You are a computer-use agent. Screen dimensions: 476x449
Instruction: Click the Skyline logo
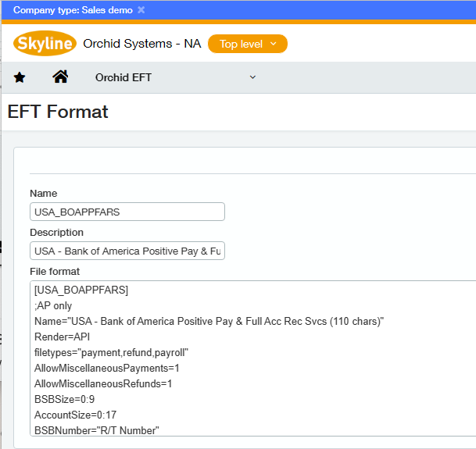(x=45, y=44)
